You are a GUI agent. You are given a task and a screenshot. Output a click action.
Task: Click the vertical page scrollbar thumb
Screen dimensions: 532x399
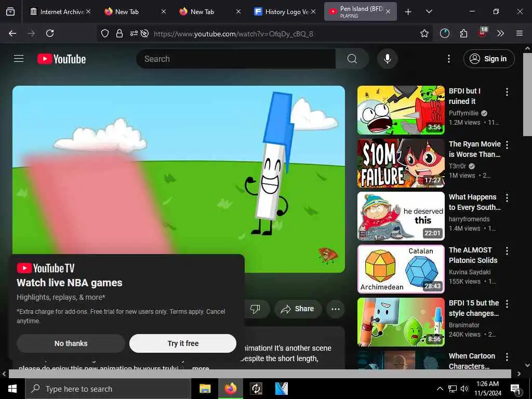tap(527, 95)
